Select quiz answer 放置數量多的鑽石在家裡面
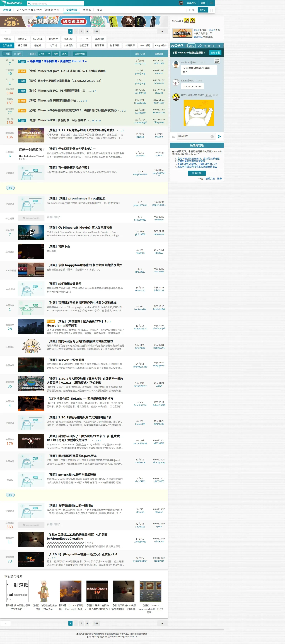 pos(191,161)
